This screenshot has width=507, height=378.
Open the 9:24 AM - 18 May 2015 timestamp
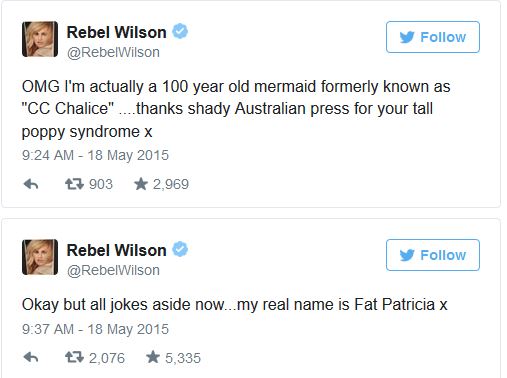pyautogui.click(x=95, y=155)
